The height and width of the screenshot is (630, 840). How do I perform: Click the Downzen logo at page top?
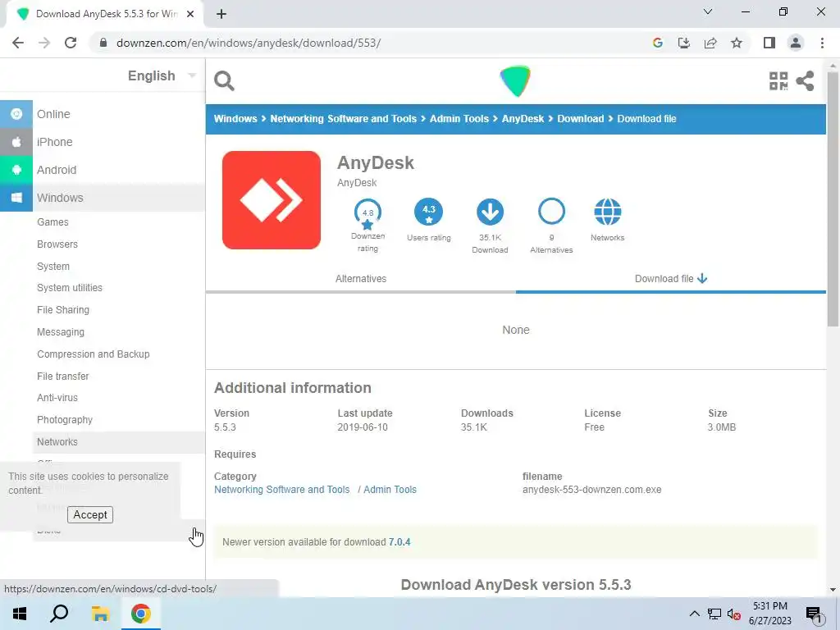pyautogui.click(x=515, y=81)
